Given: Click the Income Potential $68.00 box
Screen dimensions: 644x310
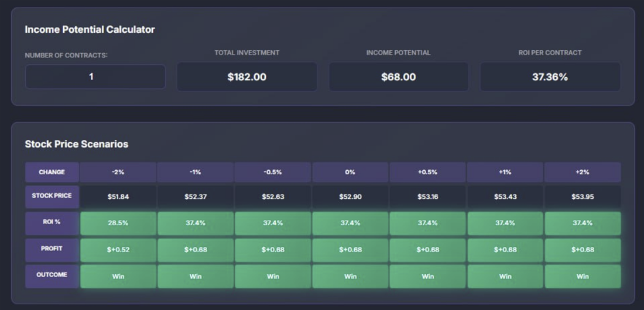Looking at the screenshot, I should pos(398,77).
